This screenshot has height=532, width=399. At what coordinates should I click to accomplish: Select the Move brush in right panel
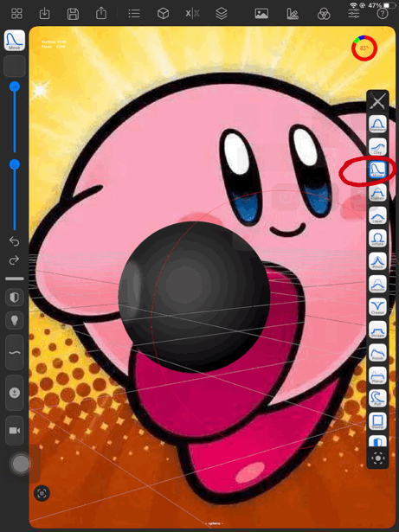377,170
